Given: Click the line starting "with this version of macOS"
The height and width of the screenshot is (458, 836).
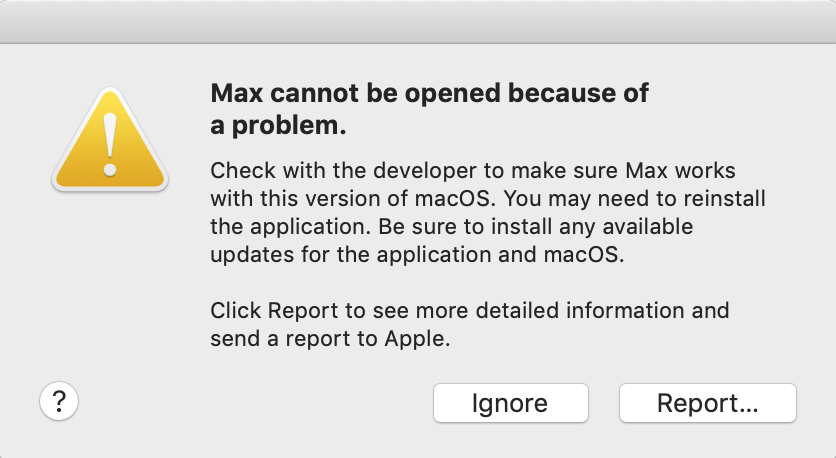Looking at the screenshot, I should [x=488, y=198].
